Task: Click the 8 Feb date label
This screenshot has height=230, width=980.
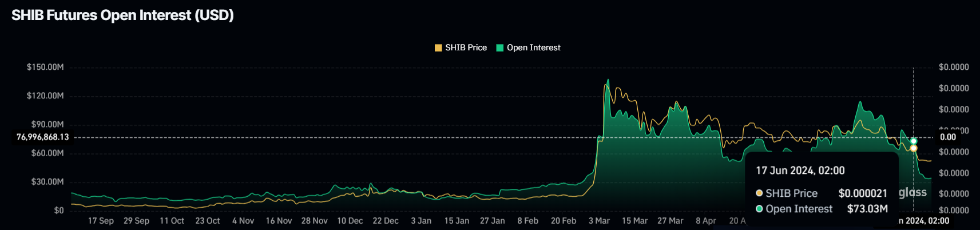Action: (x=527, y=221)
